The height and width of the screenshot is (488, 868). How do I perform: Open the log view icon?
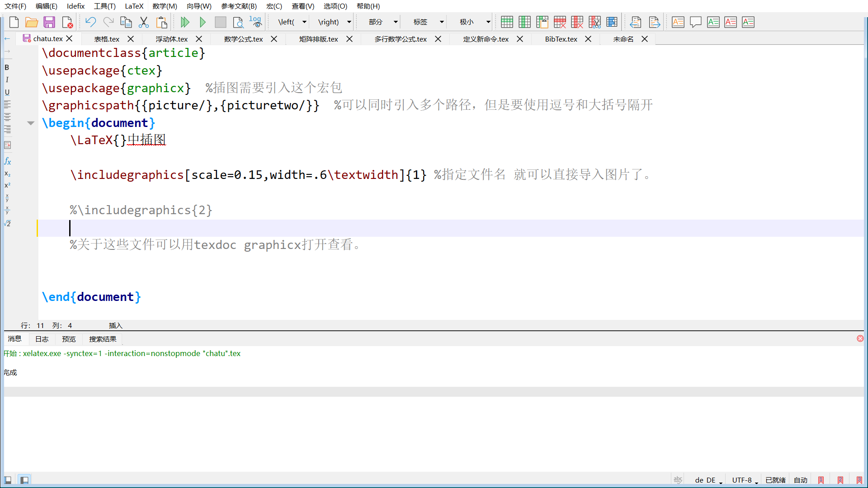click(255, 22)
